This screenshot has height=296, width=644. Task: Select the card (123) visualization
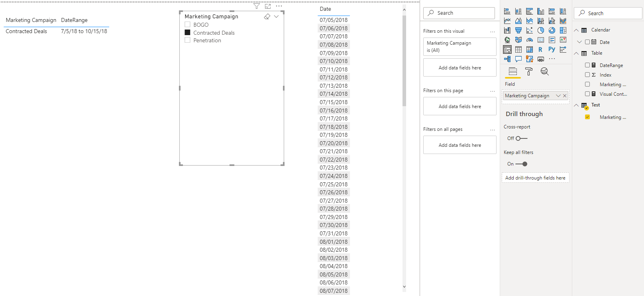[541, 40]
